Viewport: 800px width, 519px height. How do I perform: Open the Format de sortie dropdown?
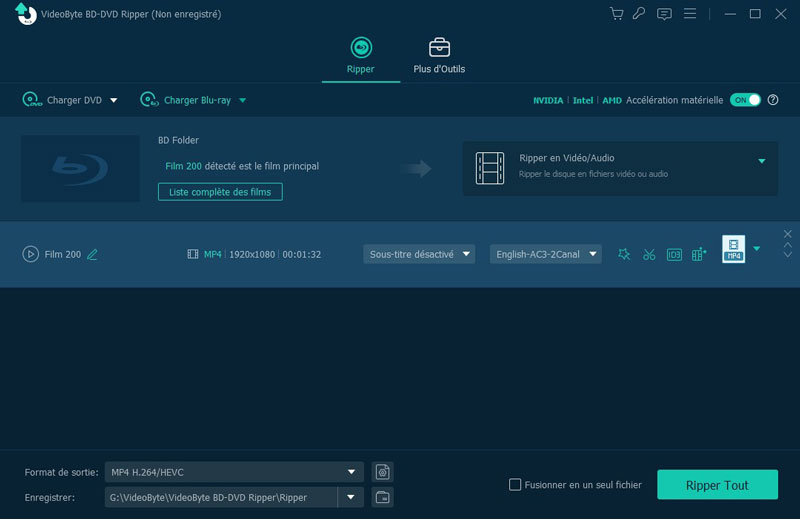click(234, 472)
